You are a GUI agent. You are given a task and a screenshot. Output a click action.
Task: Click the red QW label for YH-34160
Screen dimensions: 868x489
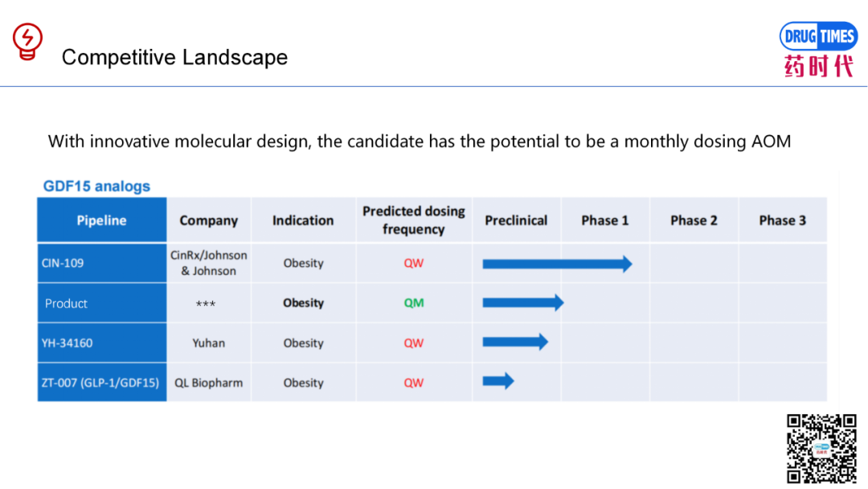(414, 343)
